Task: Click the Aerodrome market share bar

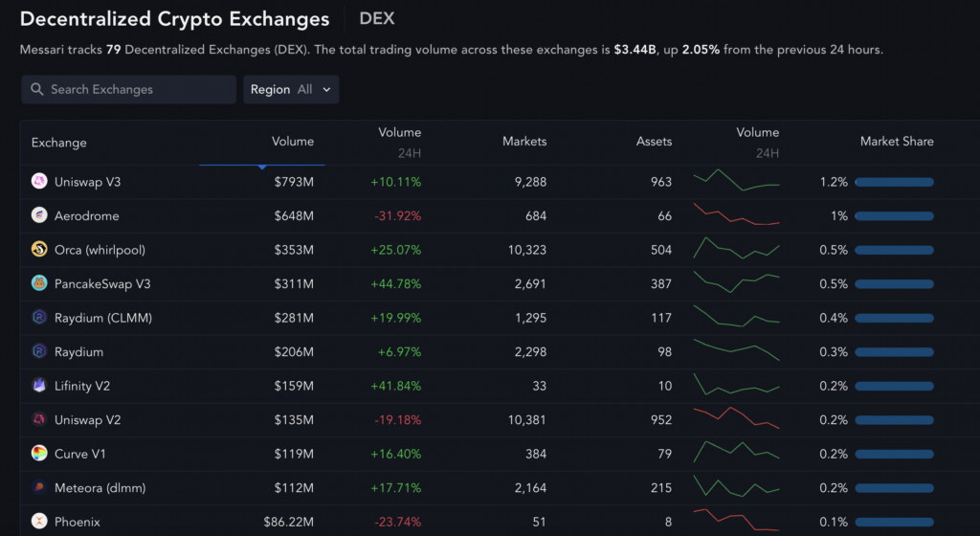Action: pos(895,216)
